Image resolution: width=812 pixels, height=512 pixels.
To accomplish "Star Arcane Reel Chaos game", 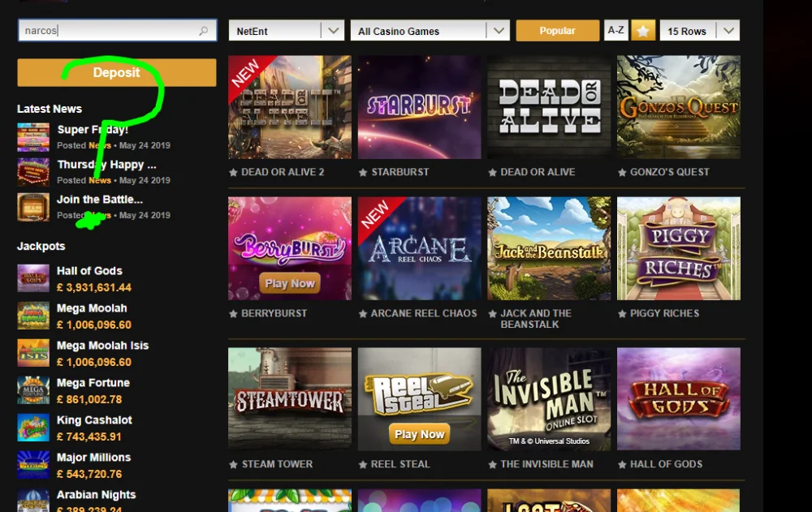I will click(x=363, y=314).
